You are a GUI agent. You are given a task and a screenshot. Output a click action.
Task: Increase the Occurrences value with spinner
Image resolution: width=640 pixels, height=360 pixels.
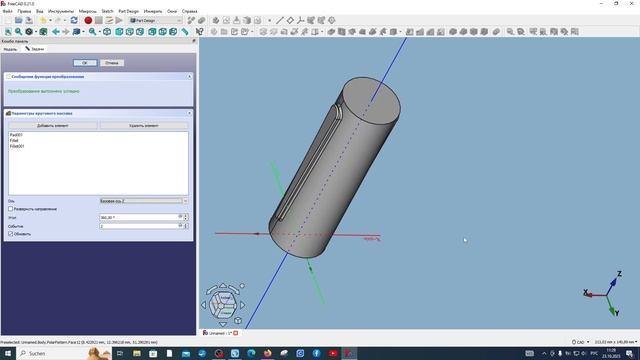point(186,224)
